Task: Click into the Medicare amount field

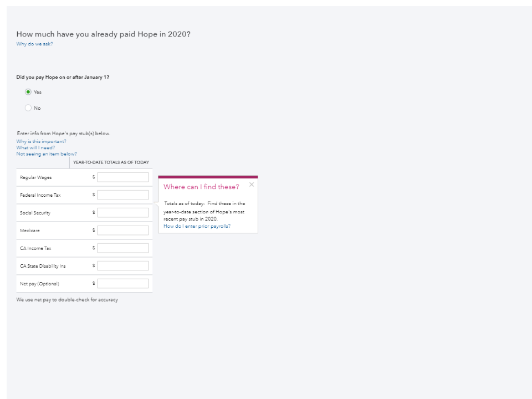Action: click(x=123, y=231)
